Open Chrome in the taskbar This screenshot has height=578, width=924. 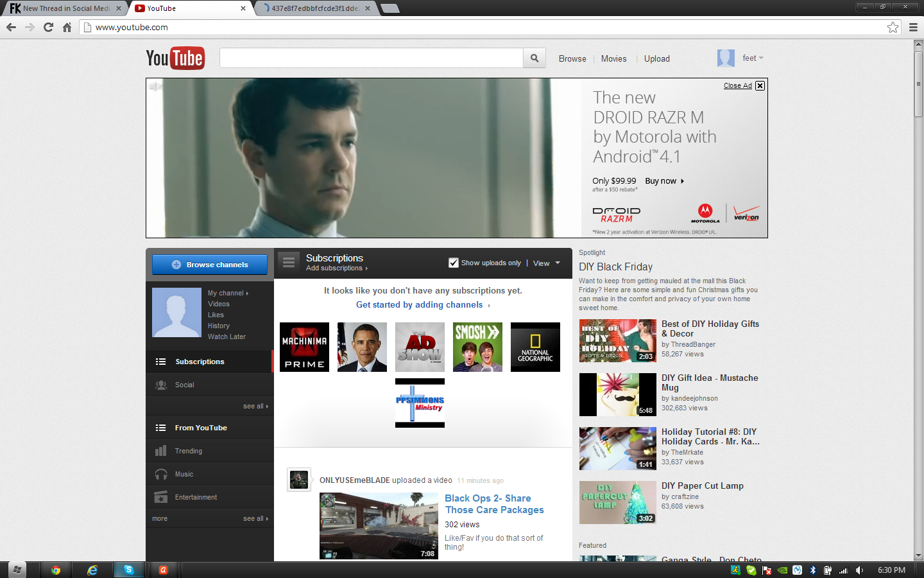tap(56, 570)
